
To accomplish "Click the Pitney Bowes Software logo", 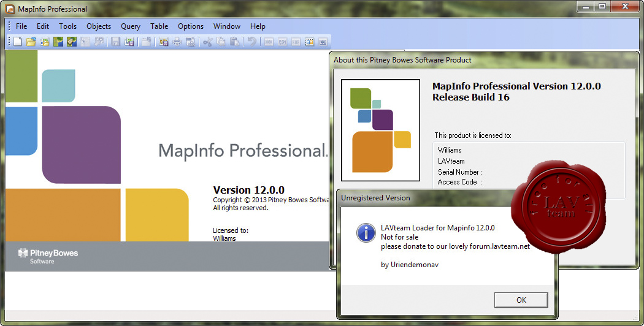I will point(48,256).
